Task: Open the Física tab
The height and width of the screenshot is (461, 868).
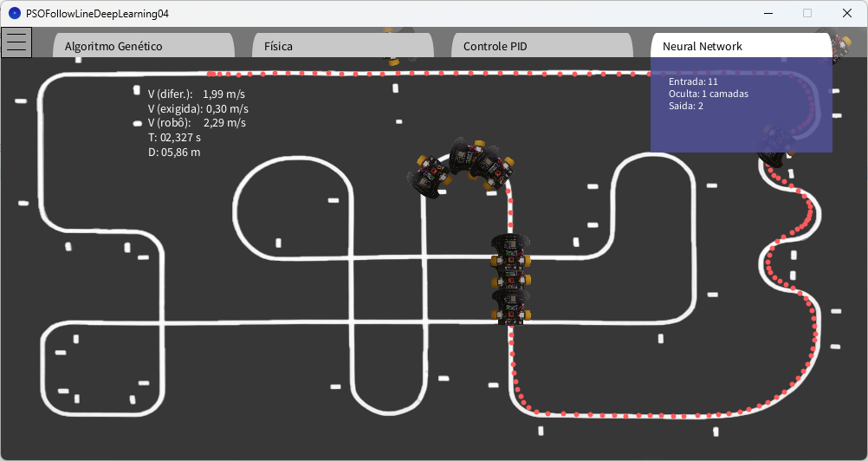Action: (343, 45)
